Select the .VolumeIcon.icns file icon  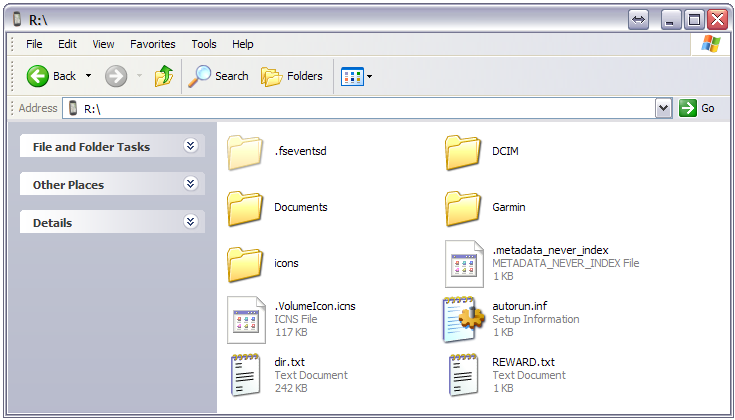[x=247, y=320]
